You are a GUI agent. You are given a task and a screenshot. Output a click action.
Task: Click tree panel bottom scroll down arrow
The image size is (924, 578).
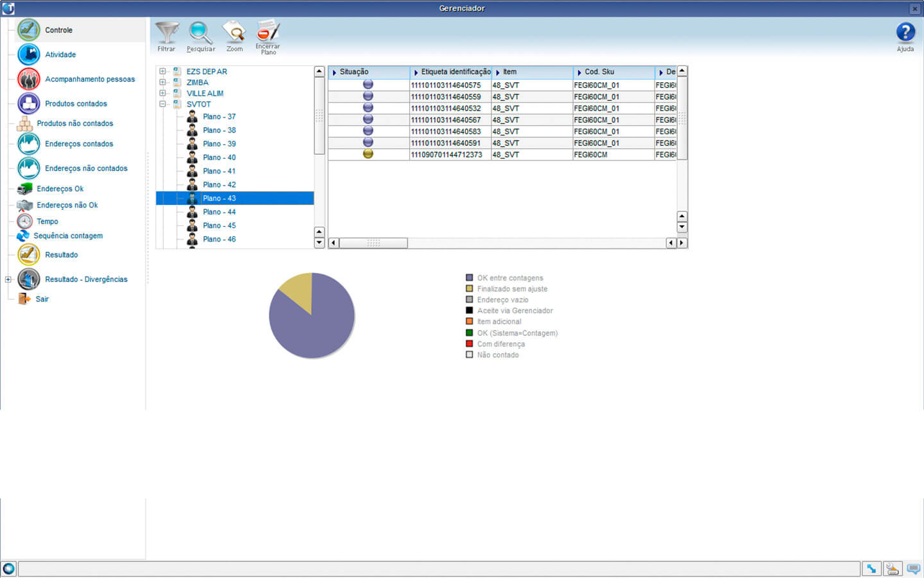point(320,243)
